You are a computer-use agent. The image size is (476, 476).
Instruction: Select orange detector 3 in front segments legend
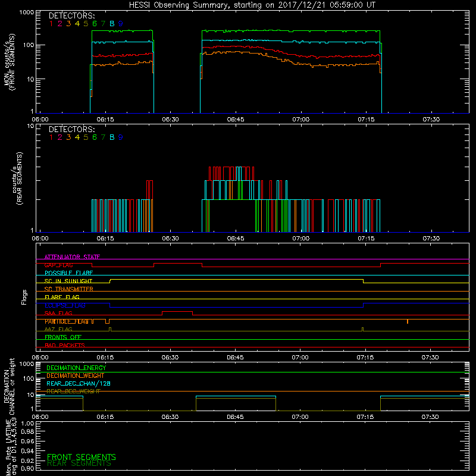68,24
